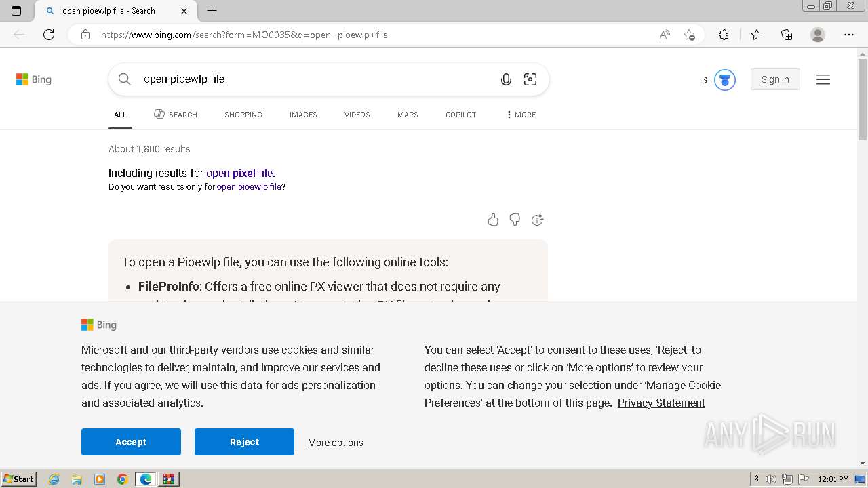Switch to the SEARCH tab
Screen dimensions: 868x488
click(x=176, y=115)
